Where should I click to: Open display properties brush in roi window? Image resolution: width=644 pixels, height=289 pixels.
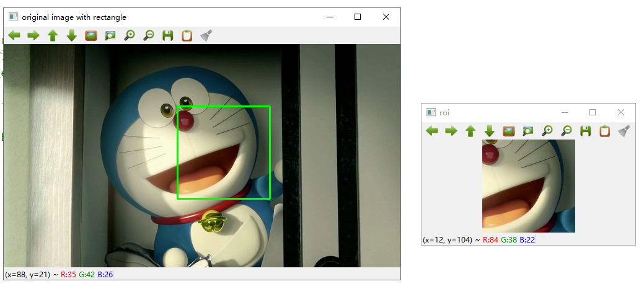(x=624, y=131)
